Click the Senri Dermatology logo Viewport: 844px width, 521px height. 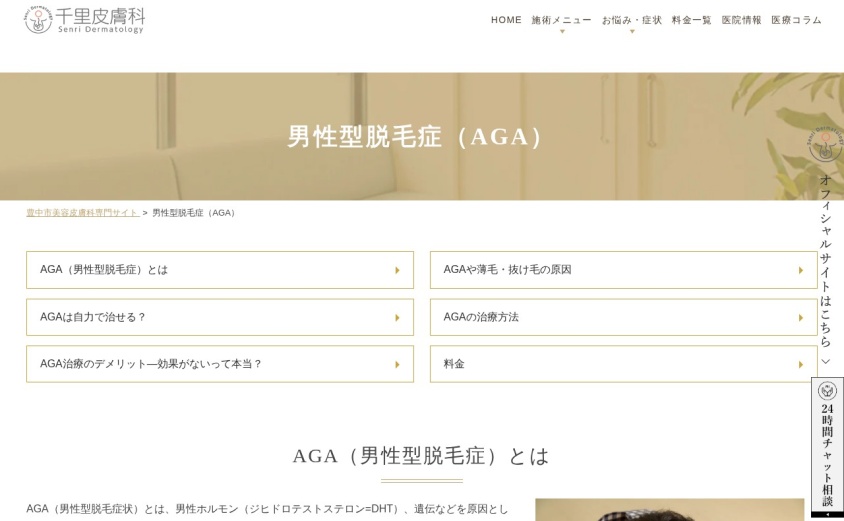[85, 20]
